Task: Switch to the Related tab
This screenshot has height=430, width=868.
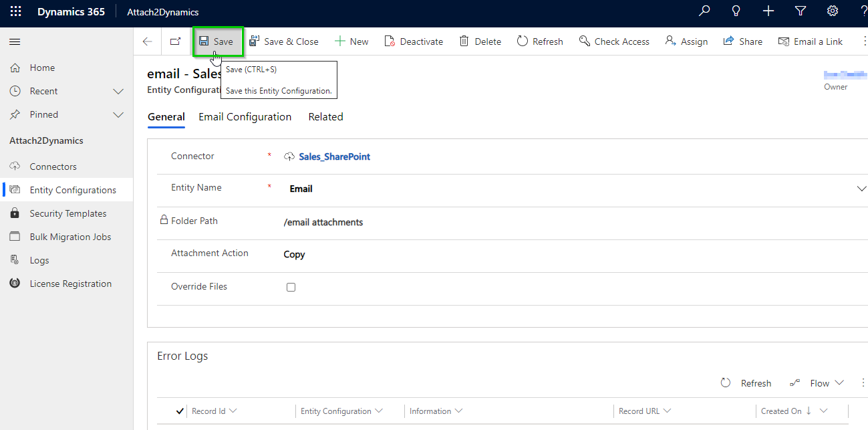Action: [x=325, y=117]
